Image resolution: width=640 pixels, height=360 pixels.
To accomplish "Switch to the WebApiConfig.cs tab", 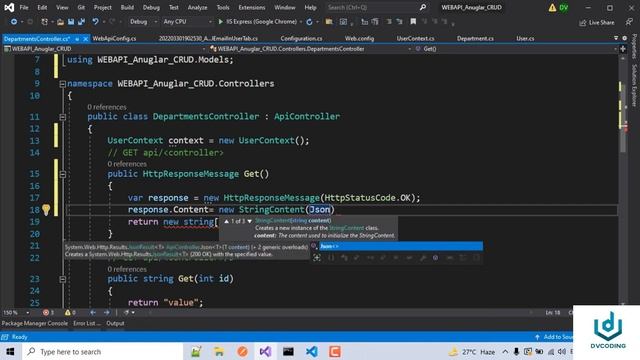I will tap(114, 38).
